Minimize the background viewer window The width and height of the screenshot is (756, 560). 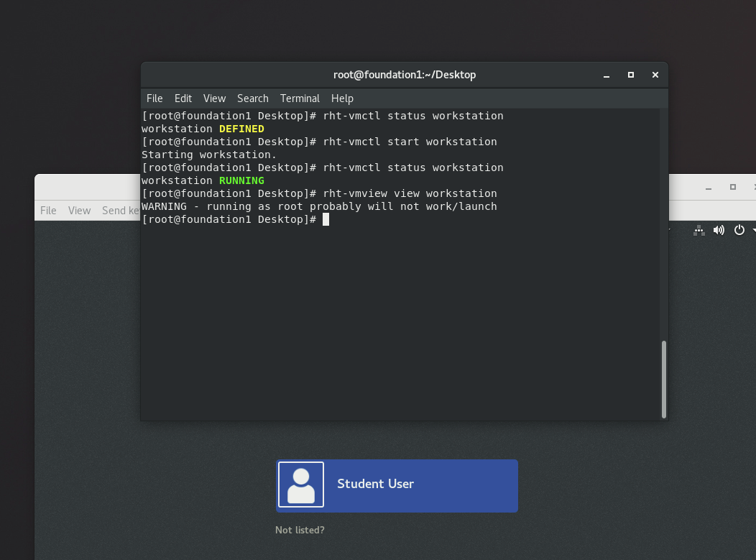point(709,188)
